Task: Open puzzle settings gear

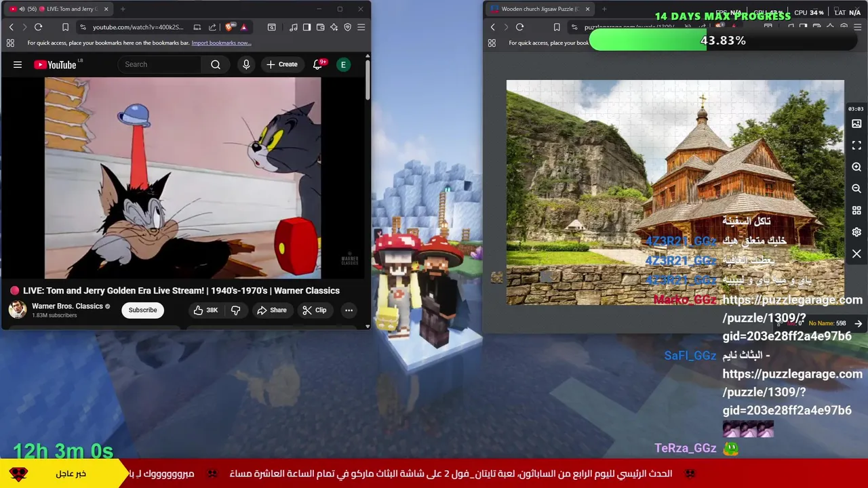Action: click(856, 232)
